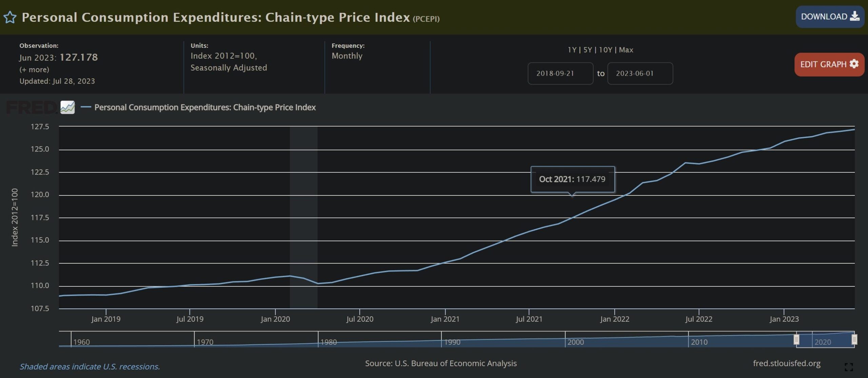
Task: Switch to the 10Y date range
Action: pos(605,50)
